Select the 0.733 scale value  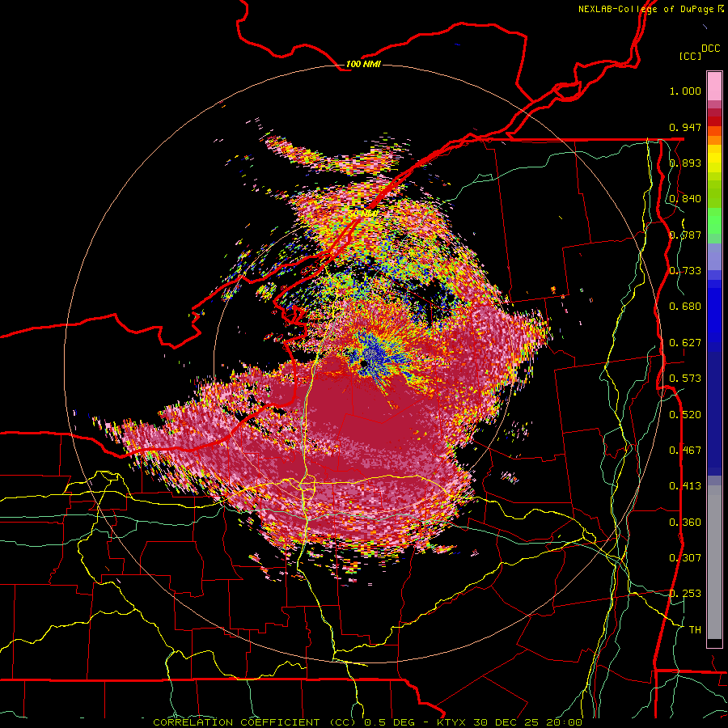point(685,271)
